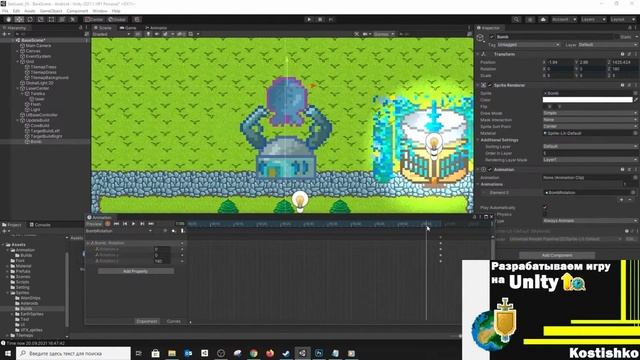The image size is (640, 360).
Task: Select the Bomb object in the Hierarchy
Action: coord(36,142)
